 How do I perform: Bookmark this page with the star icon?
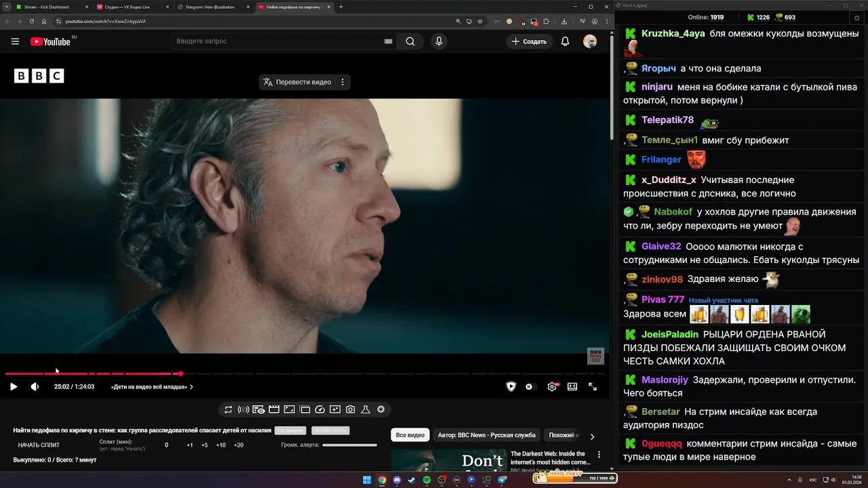pos(480,21)
